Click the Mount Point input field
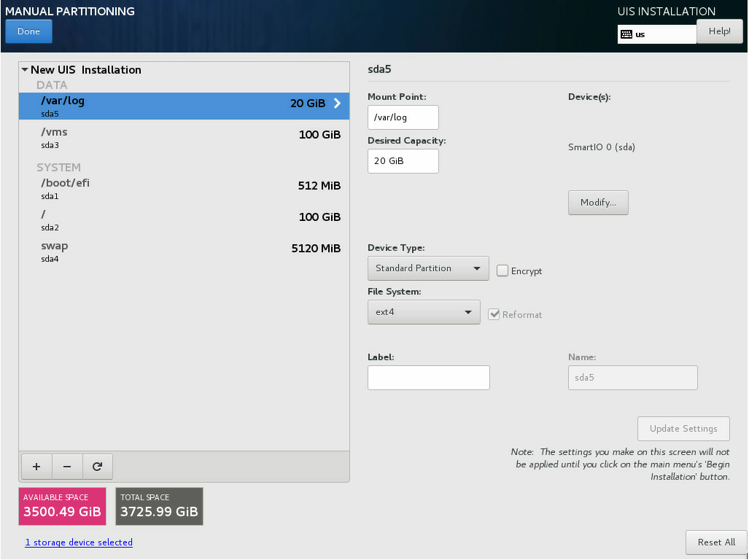This screenshot has height=560, width=749. [403, 117]
